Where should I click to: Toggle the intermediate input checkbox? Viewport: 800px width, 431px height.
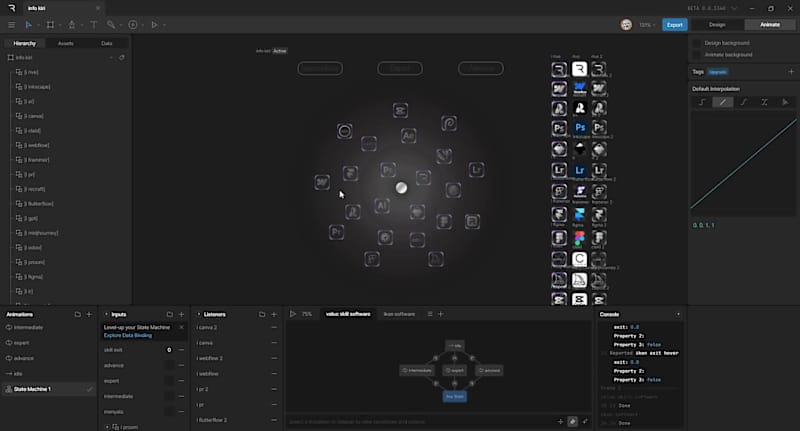click(168, 396)
